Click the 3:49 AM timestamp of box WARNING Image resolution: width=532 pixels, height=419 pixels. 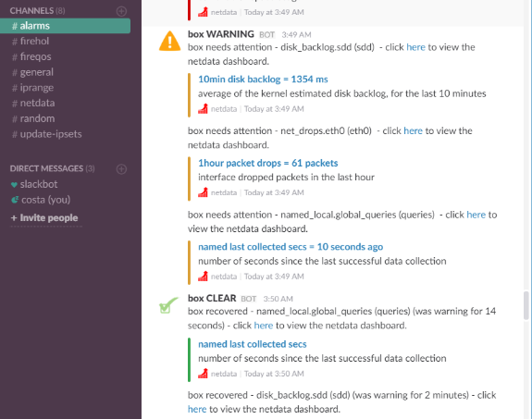tap(296, 35)
